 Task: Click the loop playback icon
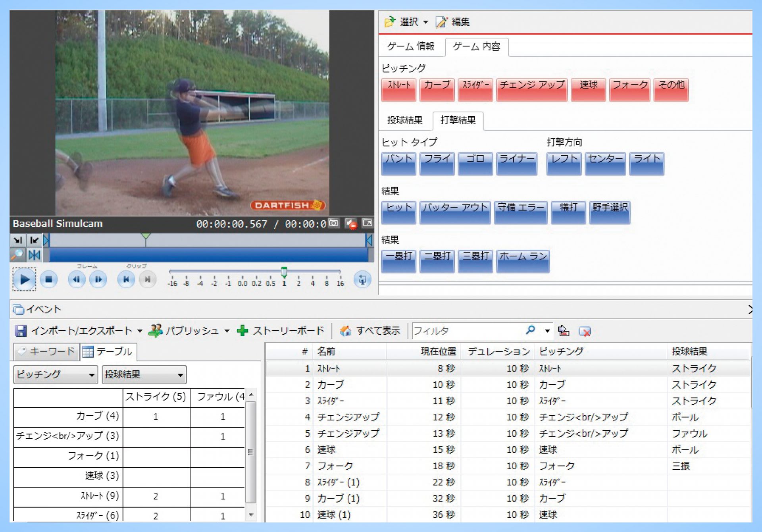(362, 279)
